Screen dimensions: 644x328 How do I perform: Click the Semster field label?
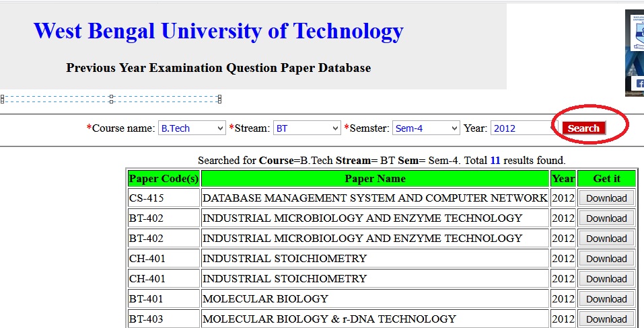coord(366,128)
